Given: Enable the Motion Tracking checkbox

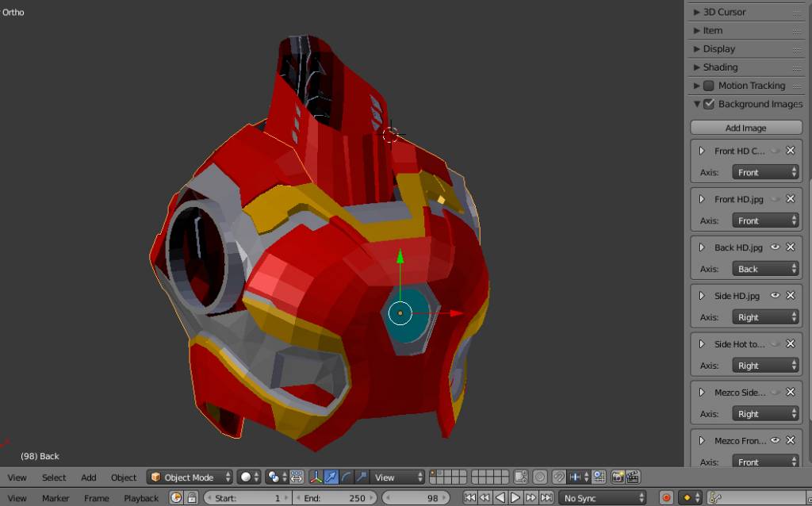Looking at the screenshot, I should click(x=709, y=86).
